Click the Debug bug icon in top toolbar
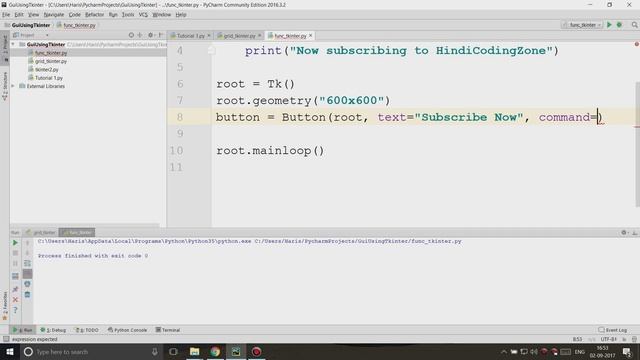 click(619, 25)
